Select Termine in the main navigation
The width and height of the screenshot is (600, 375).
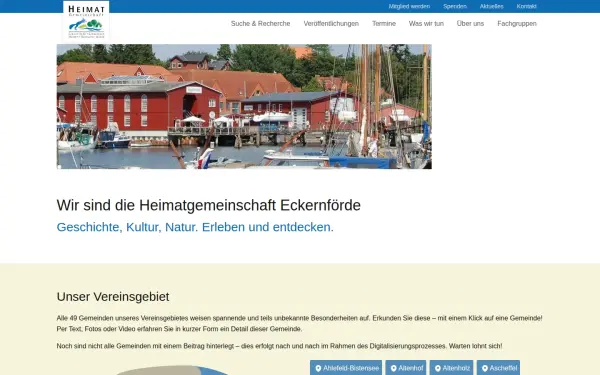384,24
